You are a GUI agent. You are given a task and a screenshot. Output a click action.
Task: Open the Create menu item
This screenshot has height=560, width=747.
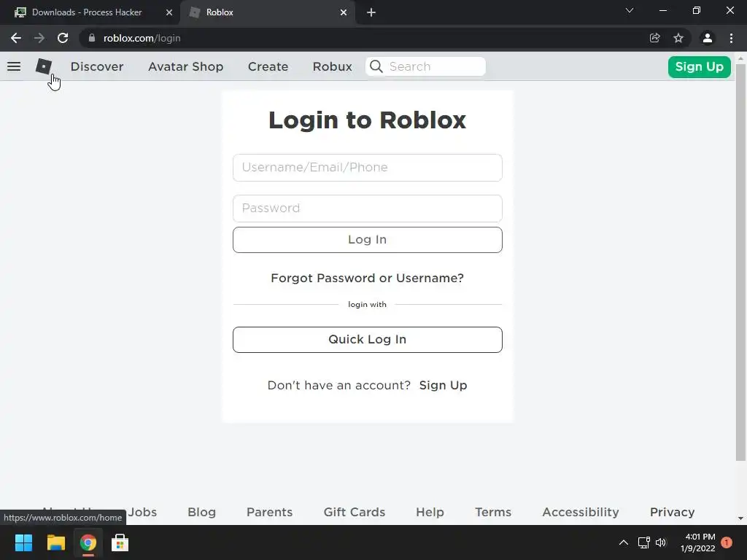tap(268, 66)
